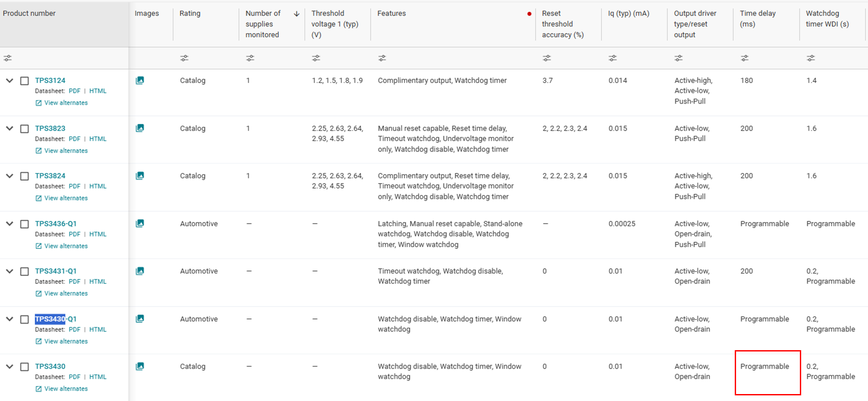Open PDF datasheet for TPS3823
Screen dimensions: 868x401
[x=75, y=139]
